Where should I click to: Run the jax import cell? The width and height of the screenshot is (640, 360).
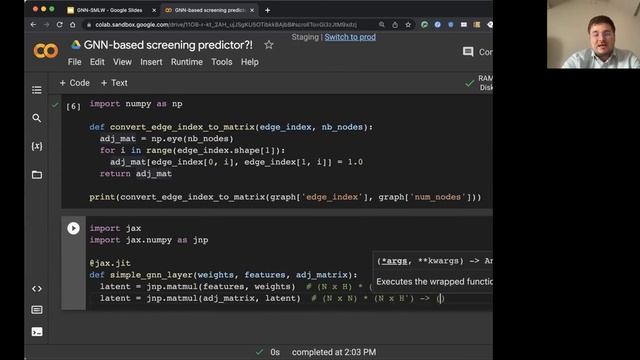click(73, 228)
